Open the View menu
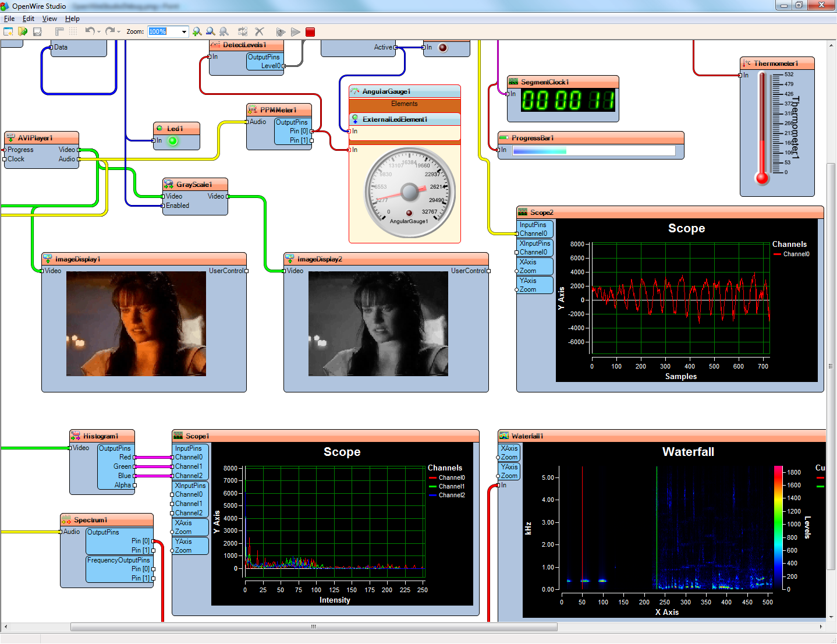The width and height of the screenshot is (837, 644). tap(49, 18)
